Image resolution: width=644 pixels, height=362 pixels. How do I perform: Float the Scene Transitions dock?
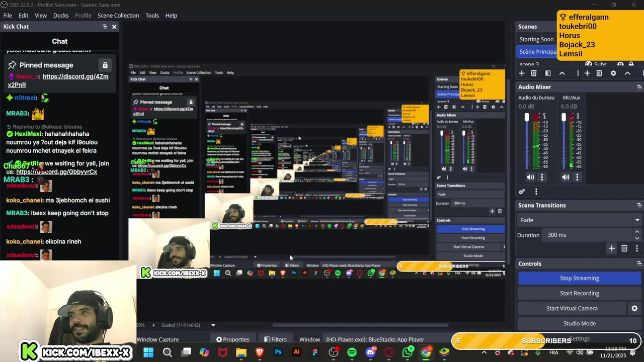tap(639, 205)
